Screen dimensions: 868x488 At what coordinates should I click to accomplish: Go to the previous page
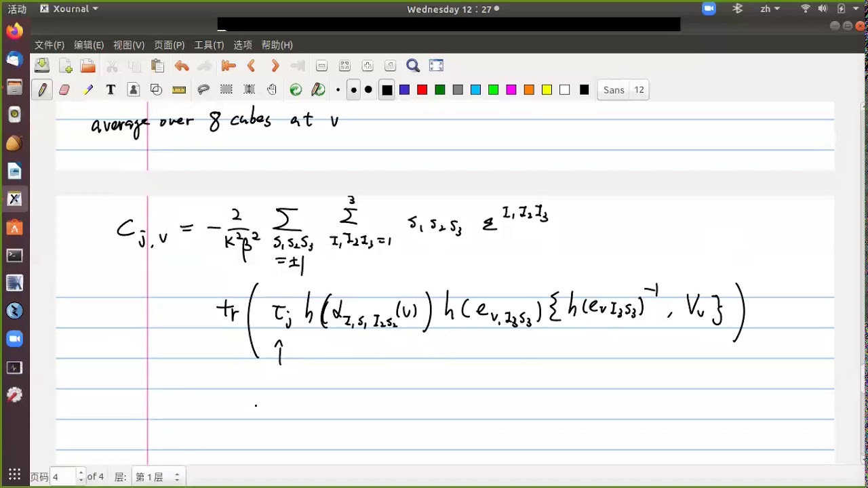point(252,66)
